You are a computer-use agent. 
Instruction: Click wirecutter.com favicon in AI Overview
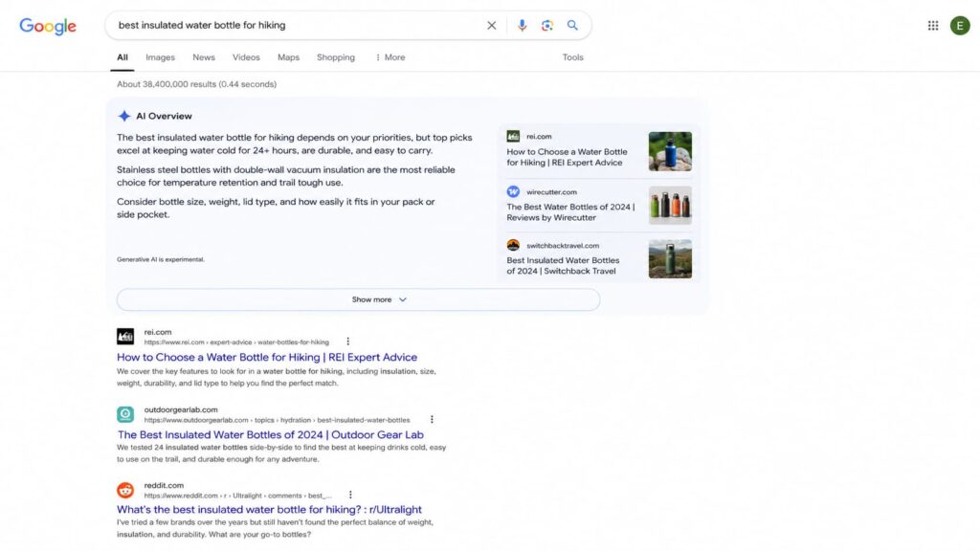(x=513, y=191)
